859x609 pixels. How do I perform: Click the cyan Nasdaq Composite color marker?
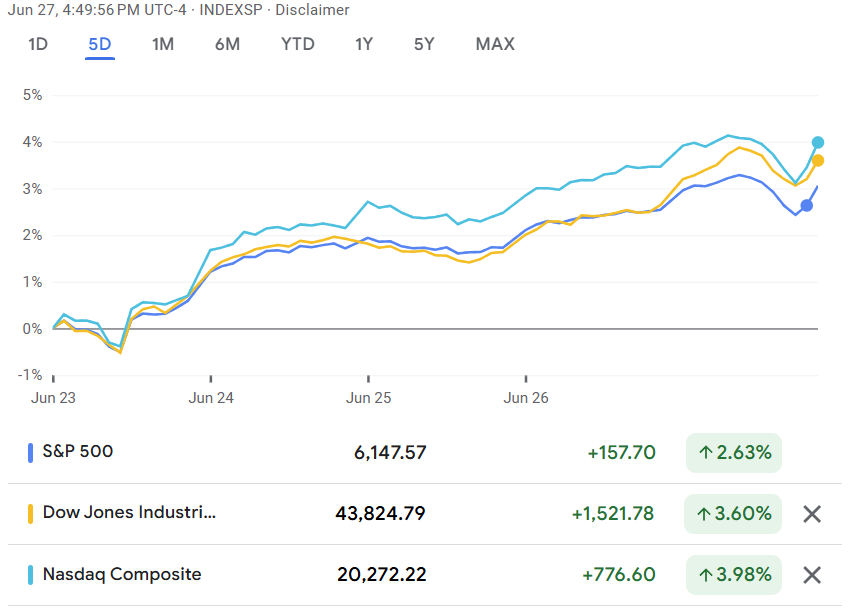point(30,575)
